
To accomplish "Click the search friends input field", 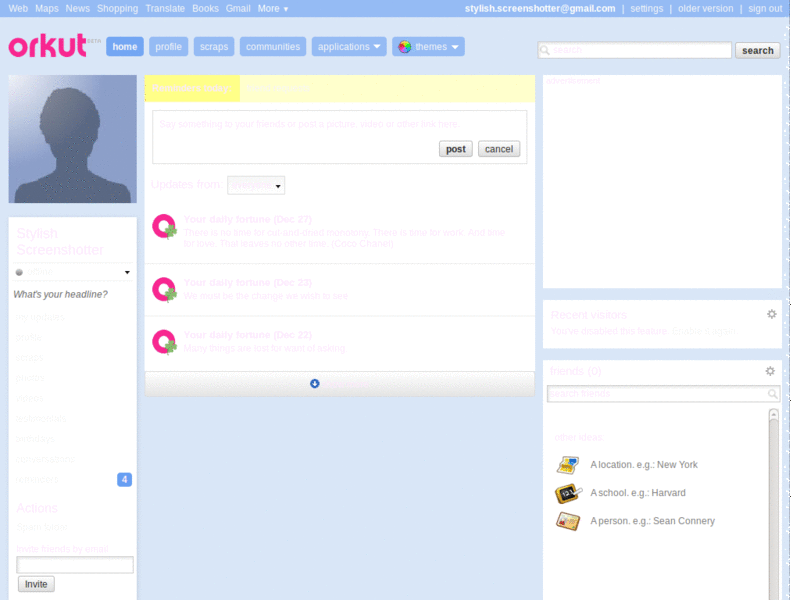I will coord(663,393).
